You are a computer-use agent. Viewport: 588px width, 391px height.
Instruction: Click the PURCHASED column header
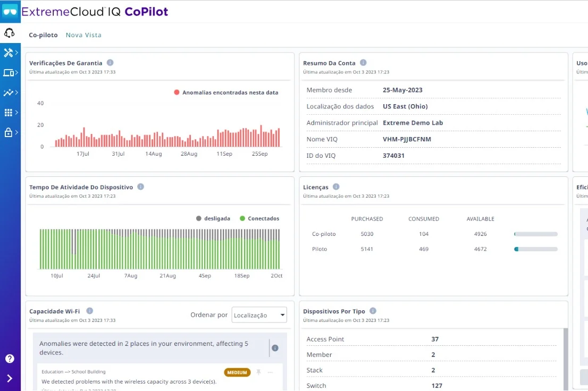367,219
